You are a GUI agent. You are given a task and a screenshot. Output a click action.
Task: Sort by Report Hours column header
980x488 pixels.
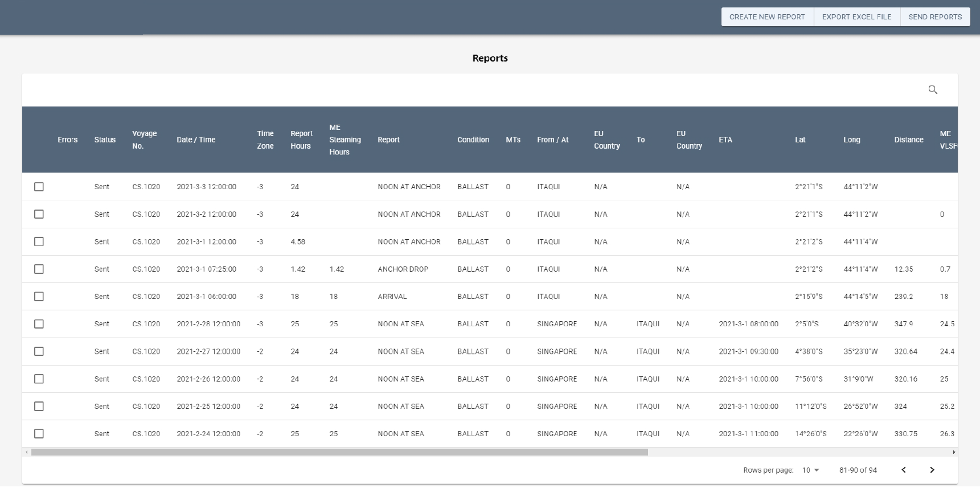pos(301,140)
